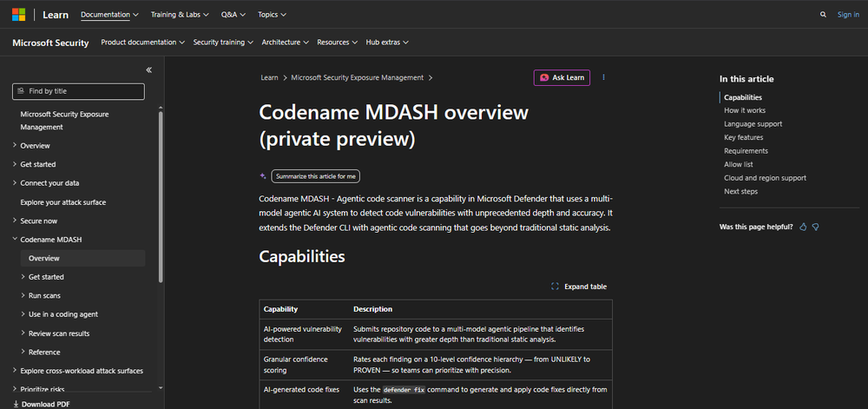Click the Sign in link

pyautogui.click(x=848, y=15)
